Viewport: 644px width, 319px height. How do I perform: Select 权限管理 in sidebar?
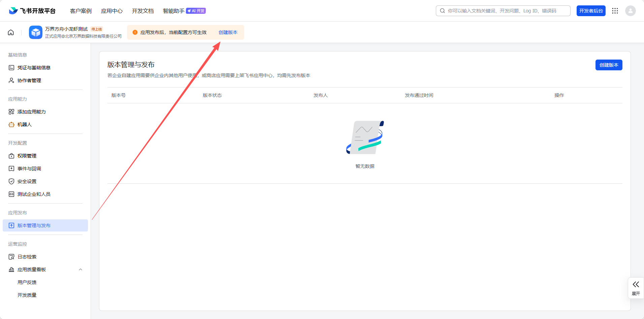coord(27,156)
